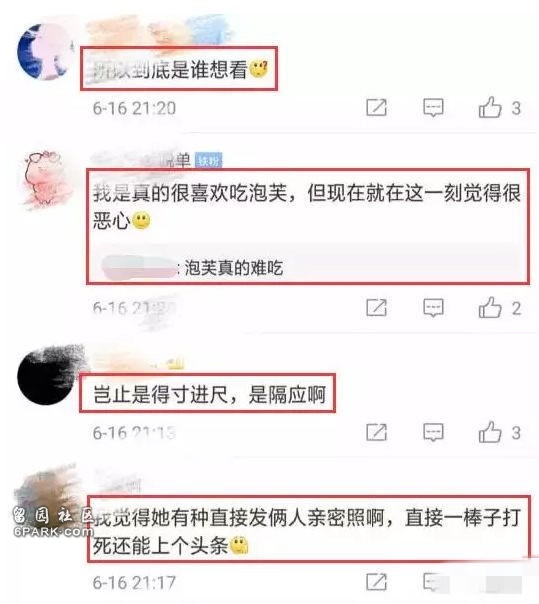Image resolution: width=539 pixels, height=604 pixels.
Task: Open the black circular avatar profile
Action: point(48,375)
